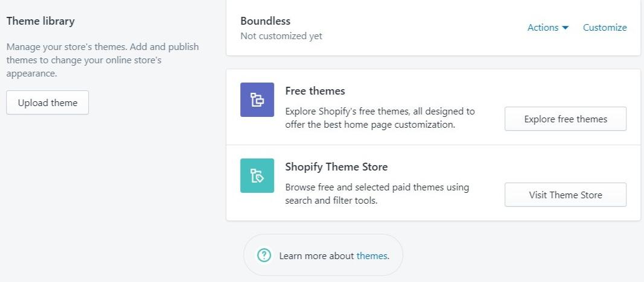The image size is (644, 282).
Task: Click Explore free themes button
Action: point(566,119)
